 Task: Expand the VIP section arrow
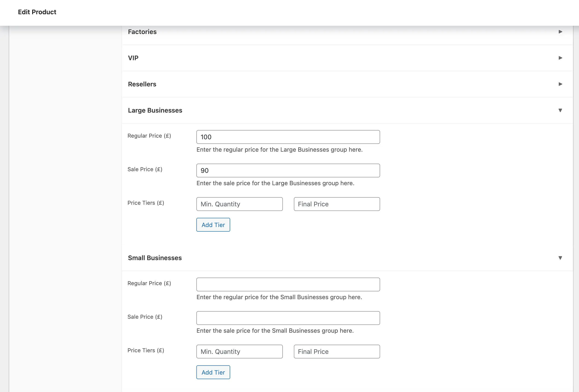tap(560, 58)
